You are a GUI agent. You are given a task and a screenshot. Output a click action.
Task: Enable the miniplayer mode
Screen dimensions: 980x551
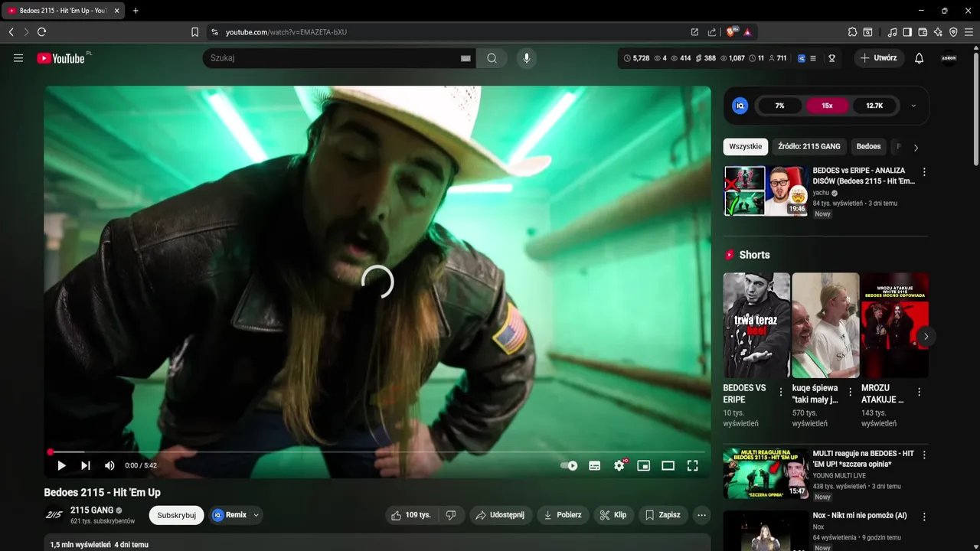click(x=644, y=465)
